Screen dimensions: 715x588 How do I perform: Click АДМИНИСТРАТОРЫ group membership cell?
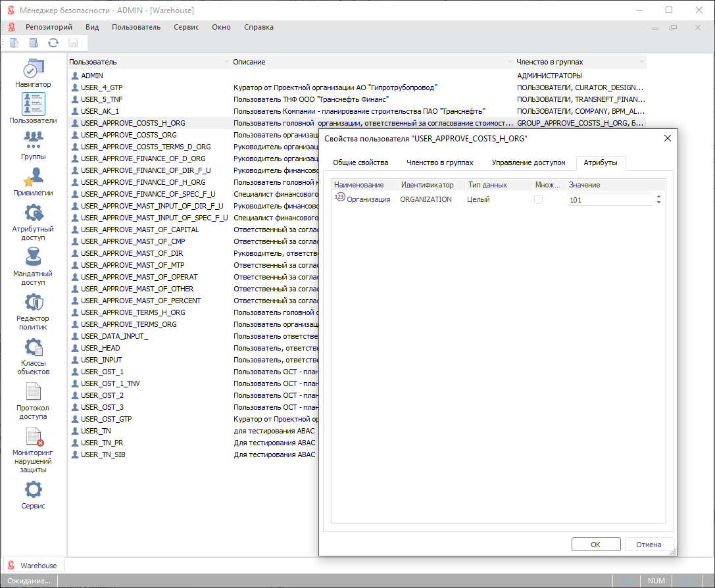click(x=549, y=76)
